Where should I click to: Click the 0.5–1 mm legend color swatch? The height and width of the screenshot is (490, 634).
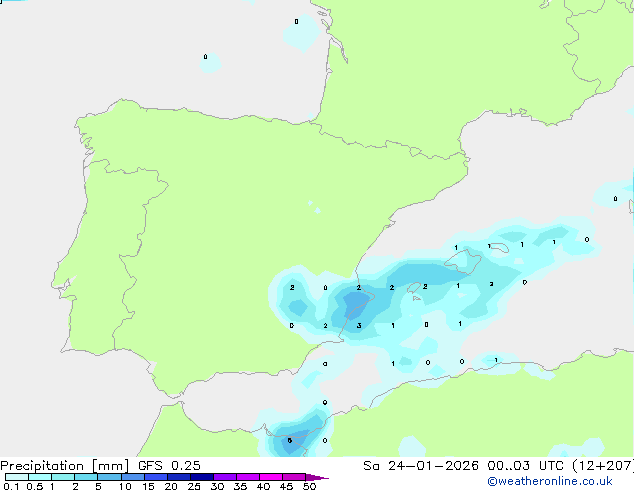[40, 477]
